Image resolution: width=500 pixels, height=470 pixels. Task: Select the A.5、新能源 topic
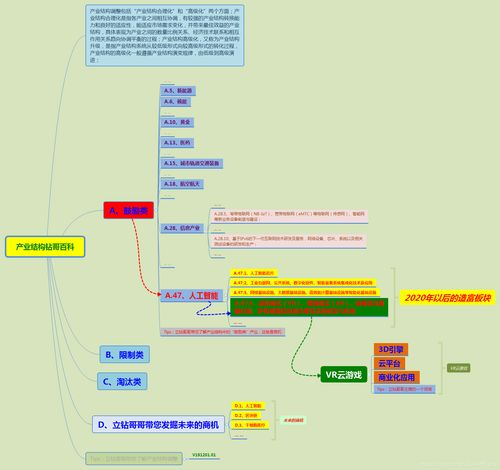click(178, 91)
